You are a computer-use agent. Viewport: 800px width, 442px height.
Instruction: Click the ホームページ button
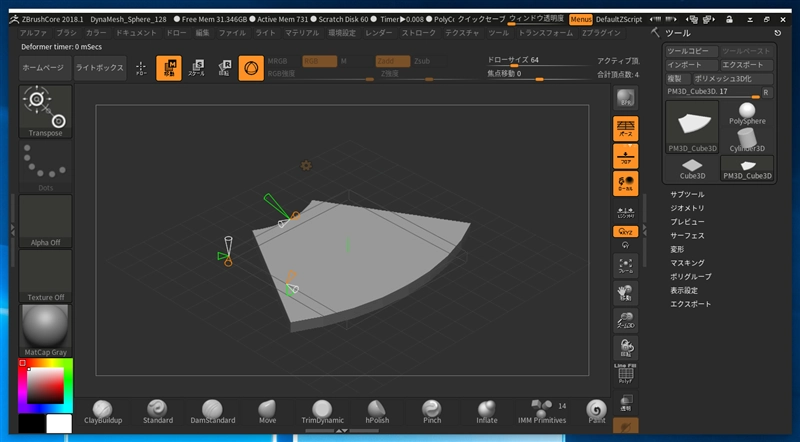coord(43,68)
